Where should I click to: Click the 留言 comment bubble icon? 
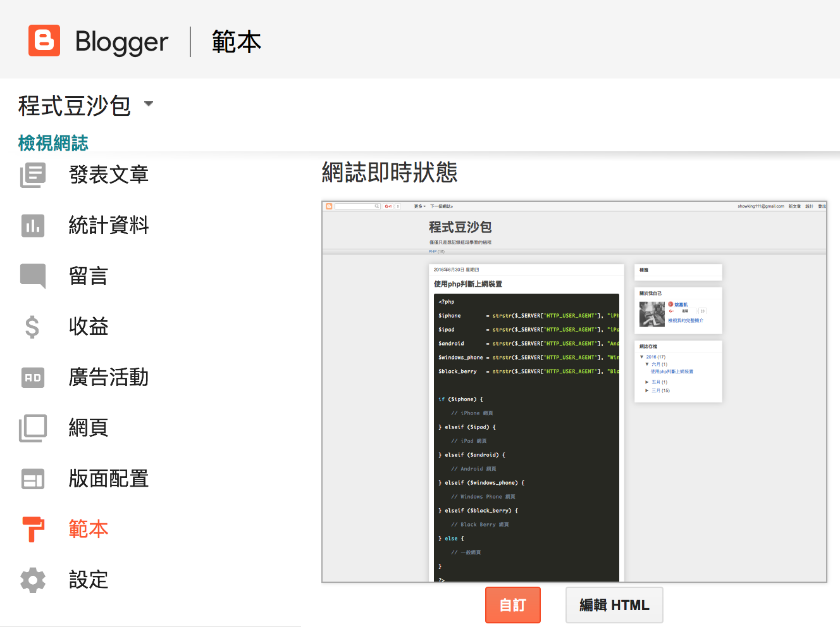[33, 277]
